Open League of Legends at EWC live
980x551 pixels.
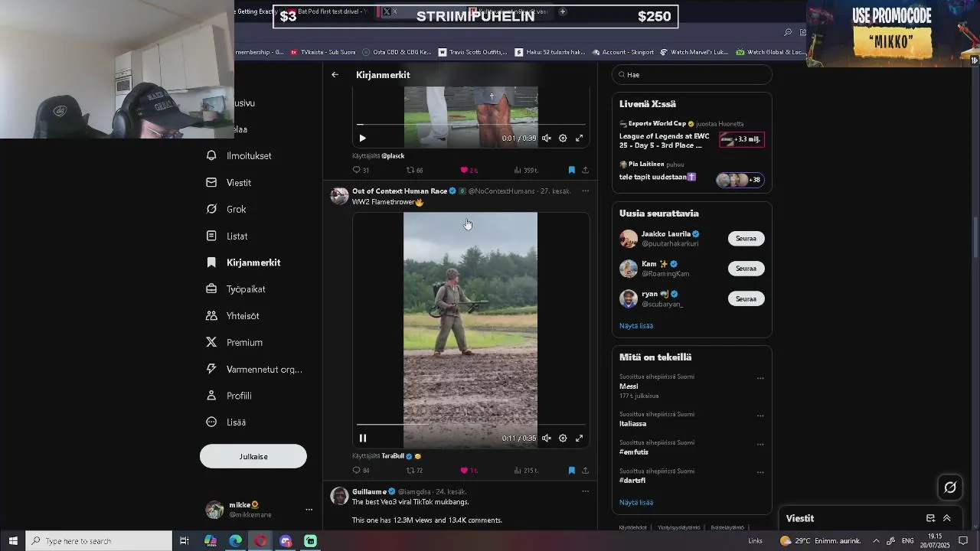tap(691, 135)
